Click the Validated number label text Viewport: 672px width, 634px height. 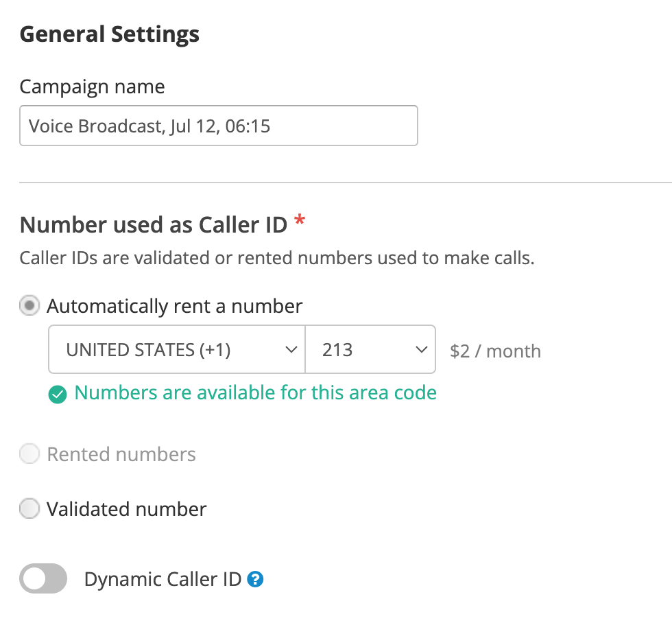coord(126,509)
